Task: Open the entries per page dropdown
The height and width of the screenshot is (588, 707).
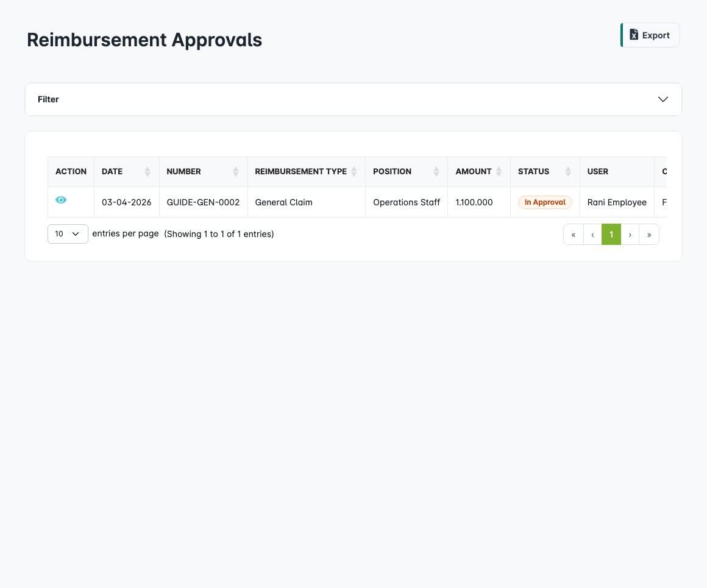Action: (x=68, y=233)
